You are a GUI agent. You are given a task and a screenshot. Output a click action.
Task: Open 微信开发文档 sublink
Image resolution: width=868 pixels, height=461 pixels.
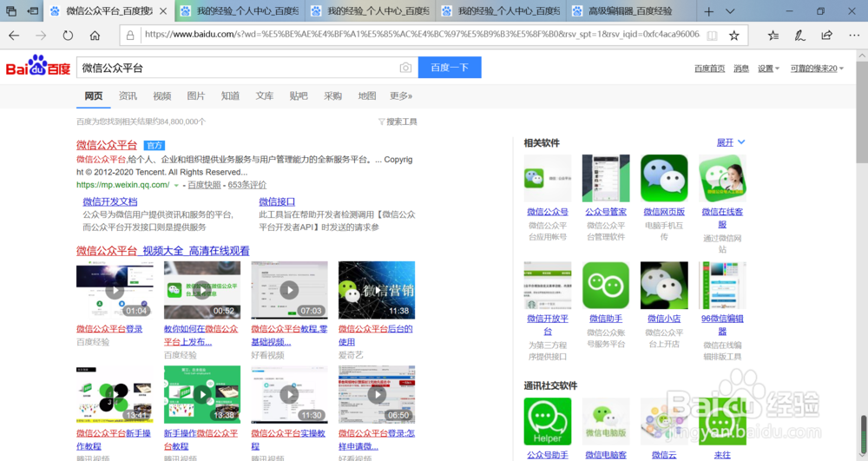[110, 201]
